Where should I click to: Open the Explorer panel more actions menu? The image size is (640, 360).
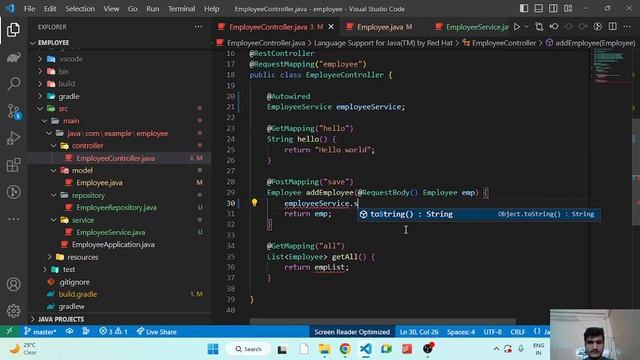click(198, 27)
